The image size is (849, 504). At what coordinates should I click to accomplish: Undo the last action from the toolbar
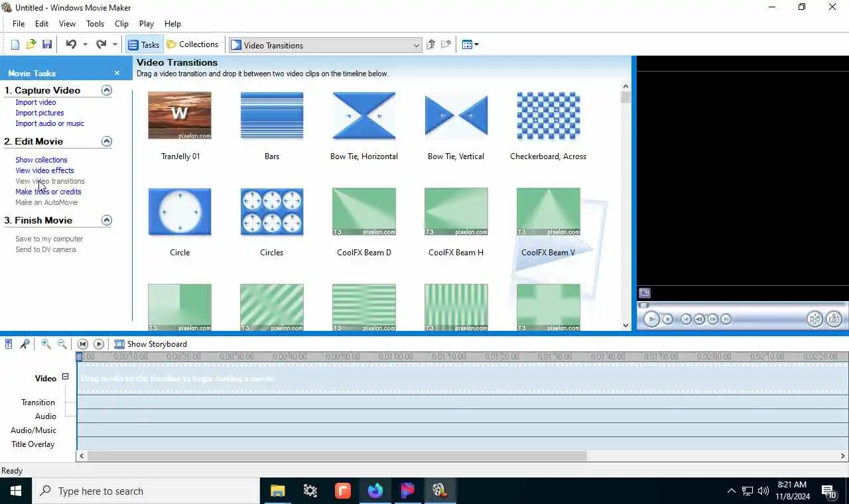(70, 44)
